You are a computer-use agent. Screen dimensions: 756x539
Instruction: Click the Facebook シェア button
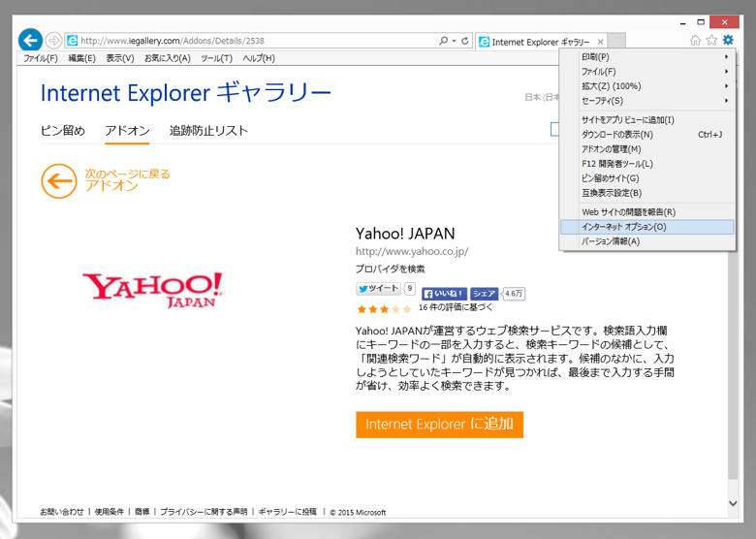[484, 294]
